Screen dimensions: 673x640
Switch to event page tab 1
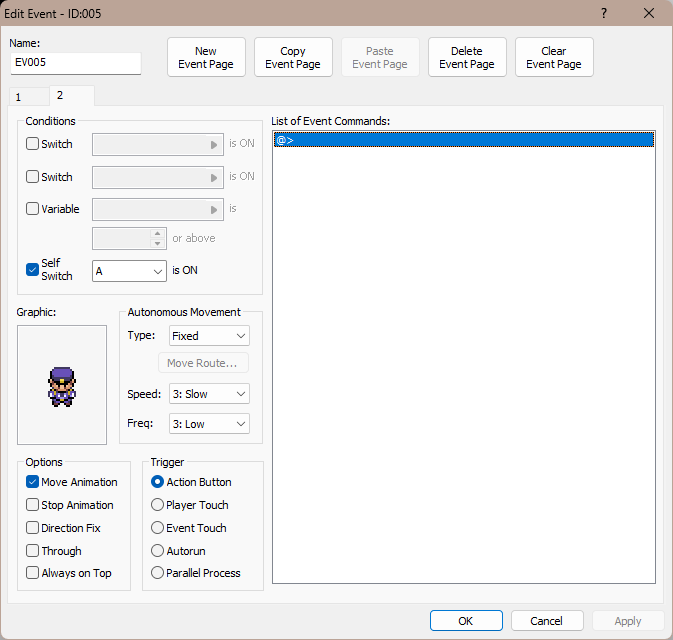click(28, 97)
